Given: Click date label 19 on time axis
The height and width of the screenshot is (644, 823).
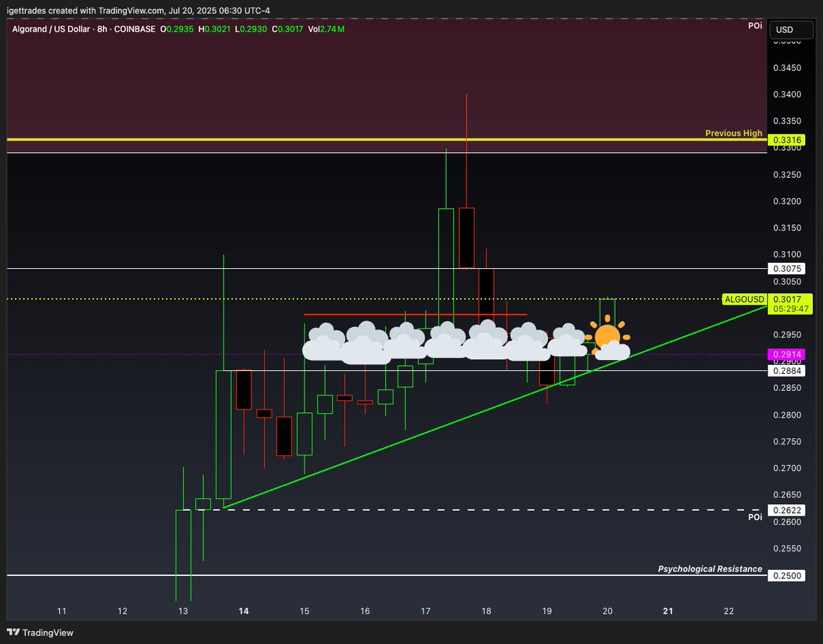Looking at the screenshot, I should tap(547, 611).
